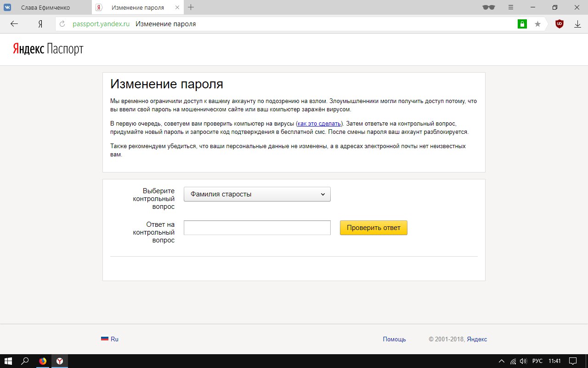Viewport: 588px width, 368px height.
Task: Open the Яндекс footer link
Action: (477, 339)
